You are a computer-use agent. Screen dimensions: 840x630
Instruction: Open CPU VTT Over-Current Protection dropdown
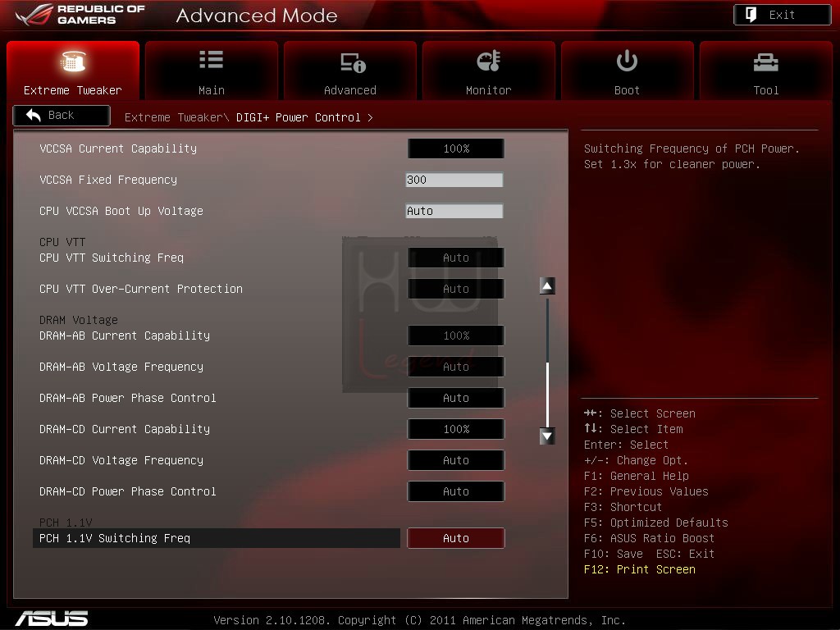[x=456, y=289]
